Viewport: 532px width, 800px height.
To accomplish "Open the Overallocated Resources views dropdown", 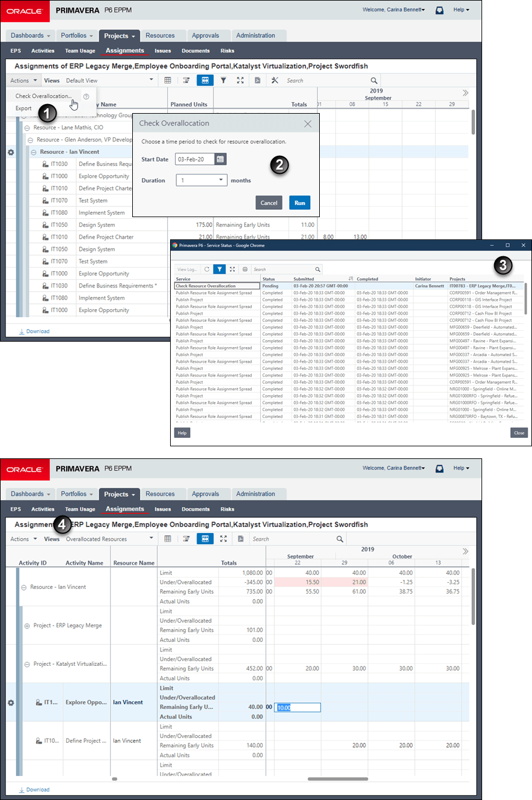I will pyautogui.click(x=151, y=539).
